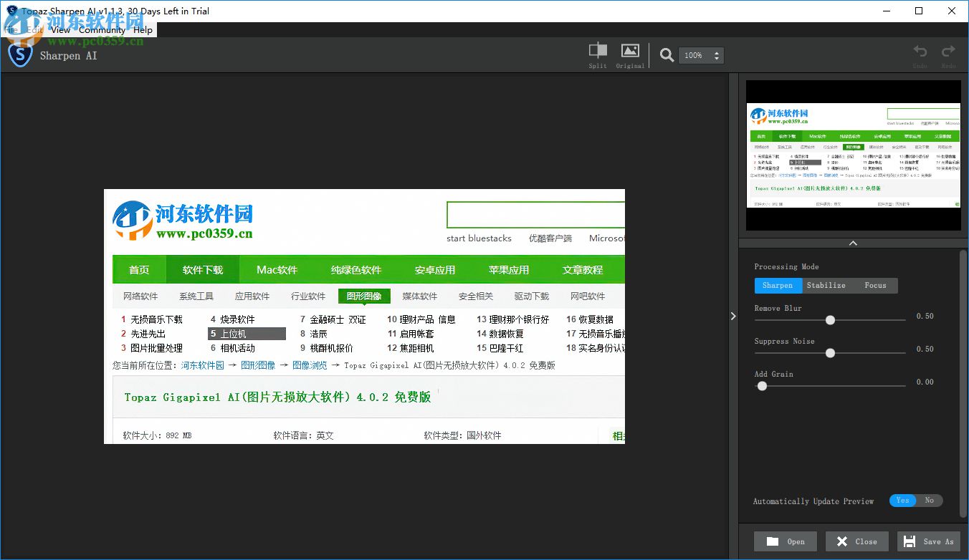Close the current image

pos(856,541)
